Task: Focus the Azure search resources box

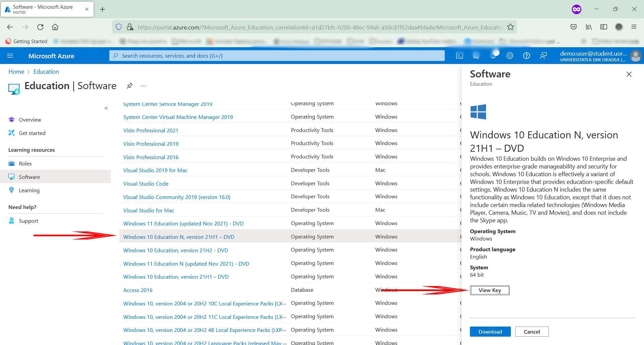Action: pyautogui.click(x=277, y=56)
